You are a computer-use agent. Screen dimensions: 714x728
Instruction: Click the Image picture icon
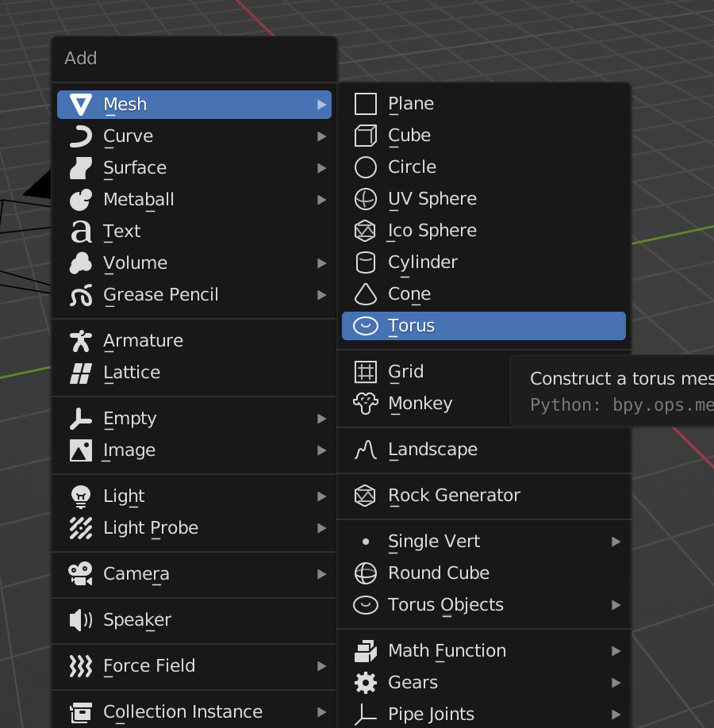click(x=81, y=450)
